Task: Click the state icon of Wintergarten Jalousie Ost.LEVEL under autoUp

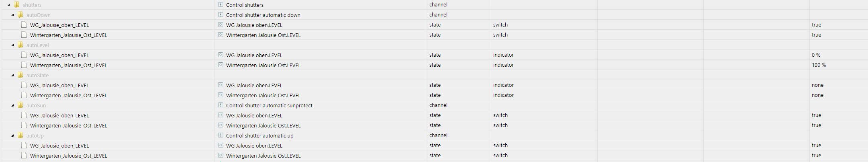Action: 221,156
